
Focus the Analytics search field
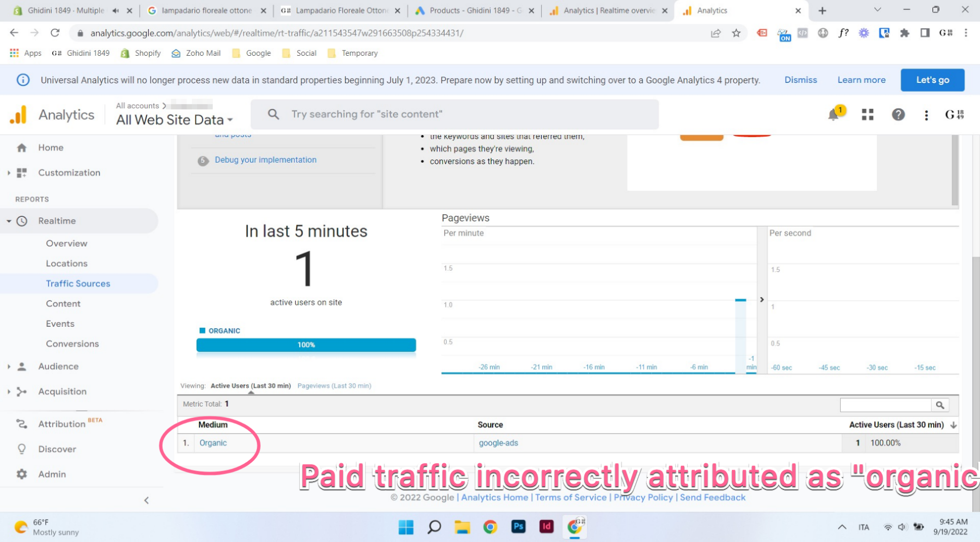[x=455, y=115]
